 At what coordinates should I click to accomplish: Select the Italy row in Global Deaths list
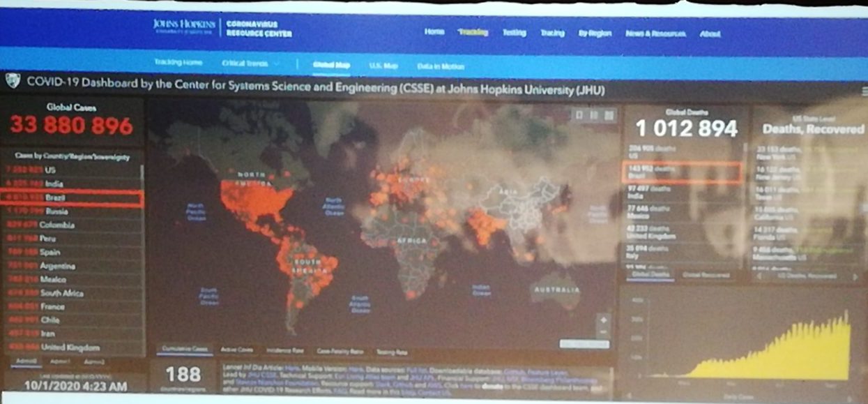click(x=683, y=251)
